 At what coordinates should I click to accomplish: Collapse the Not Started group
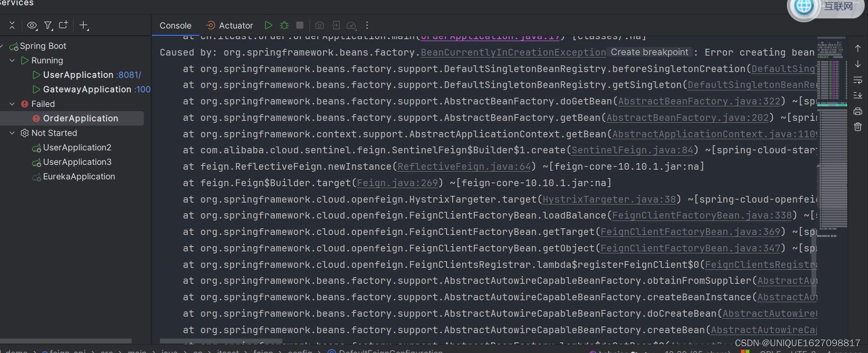click(12, 133)
